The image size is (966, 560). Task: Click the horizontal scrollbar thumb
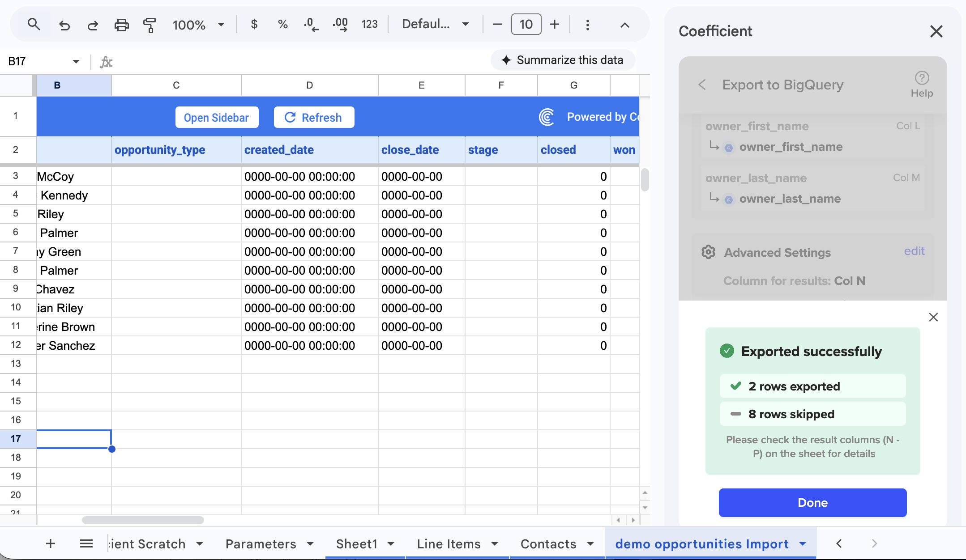[x=143, y=520]
